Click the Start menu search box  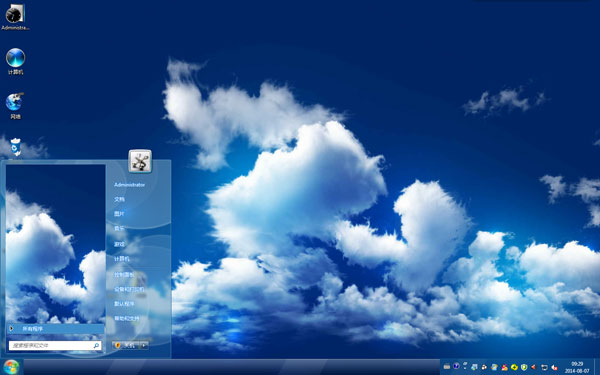pyautogui.click(x=55, y=346)
